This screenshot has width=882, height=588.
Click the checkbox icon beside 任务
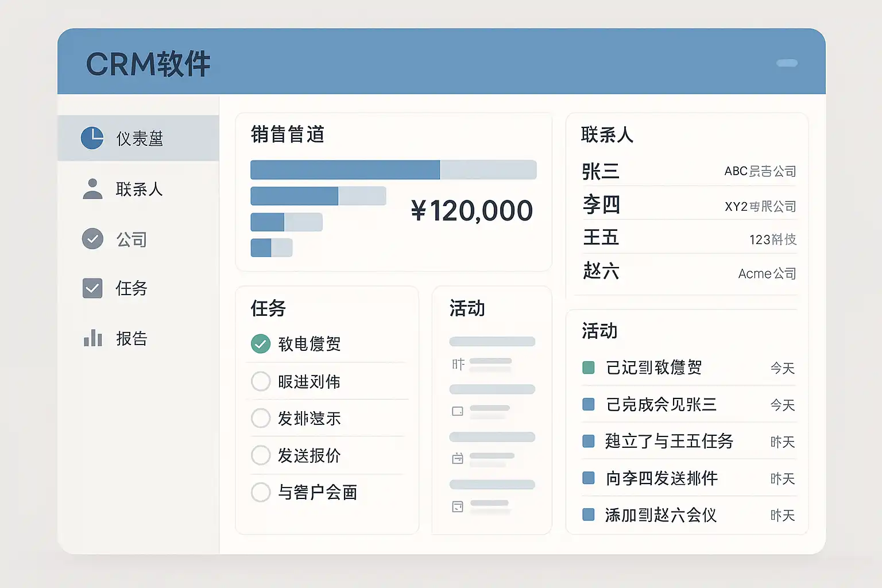(x=92, y=288)
